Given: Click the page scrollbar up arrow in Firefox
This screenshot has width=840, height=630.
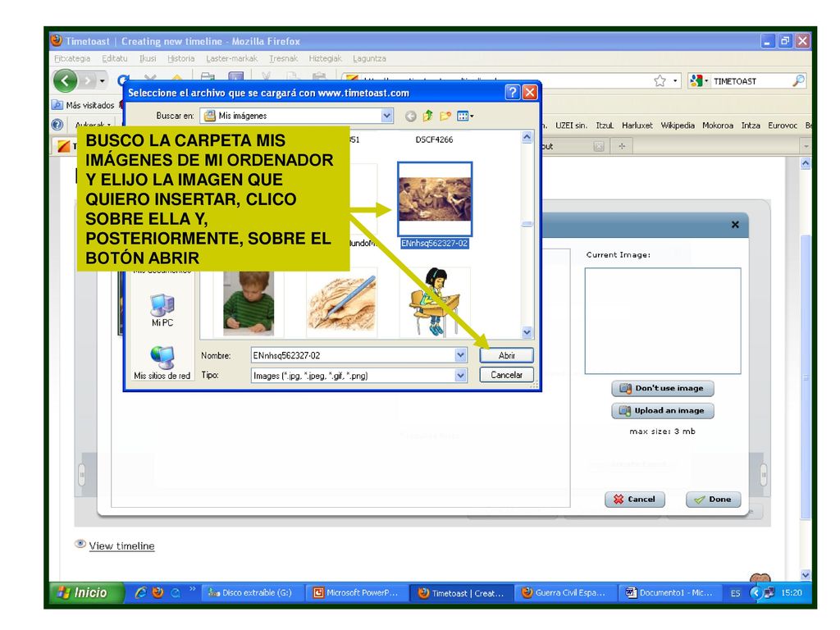Looking at the screenshot, I should (x=806, y=163).
